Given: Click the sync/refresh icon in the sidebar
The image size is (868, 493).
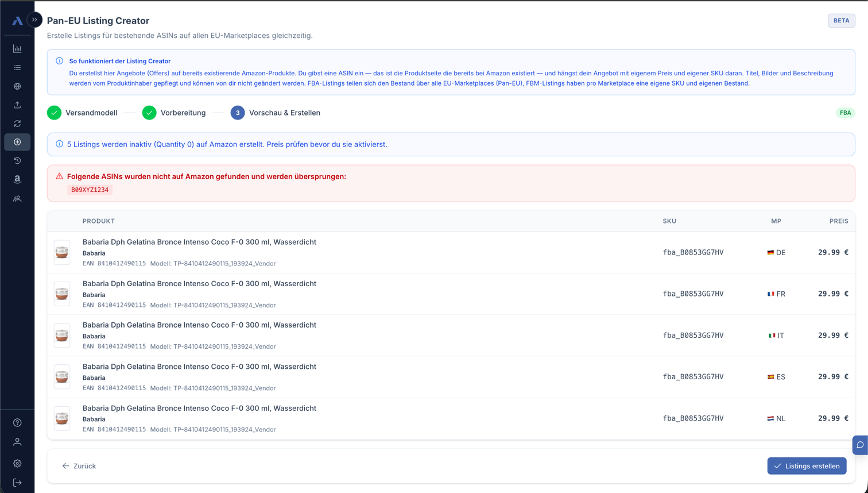Looking at the screenshot, I should point(17,124).
